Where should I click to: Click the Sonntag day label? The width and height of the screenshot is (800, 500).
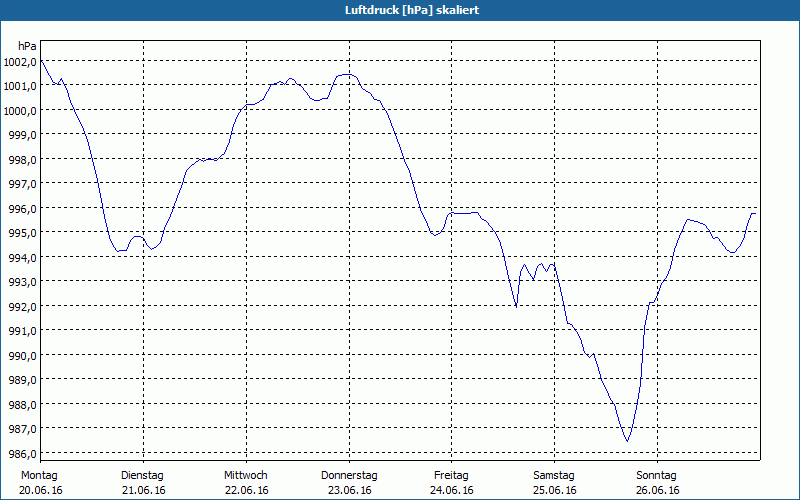pyautogui.click(x=656, y=476)
